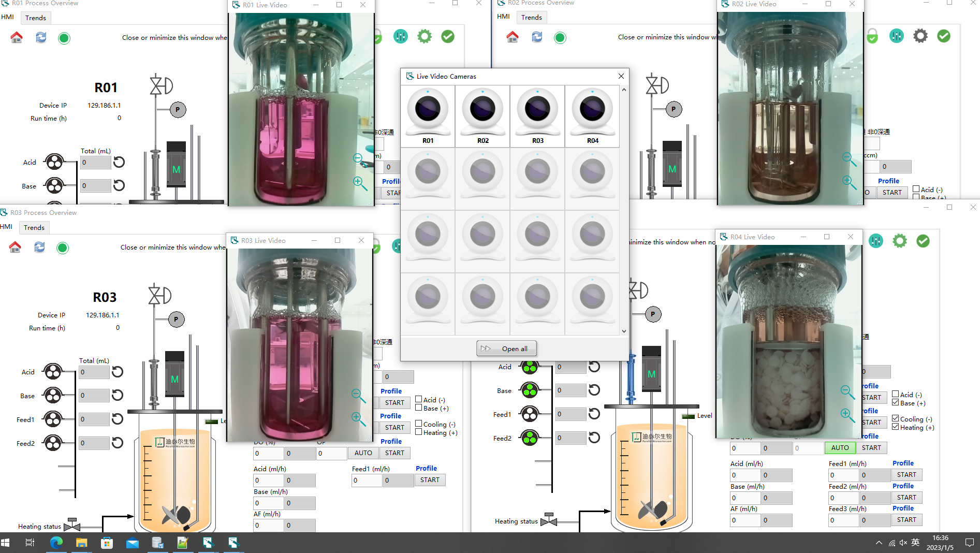Uncheck Cooling (-) in R04 window
Screen dimensions: 980x553
tap(895, 418)
